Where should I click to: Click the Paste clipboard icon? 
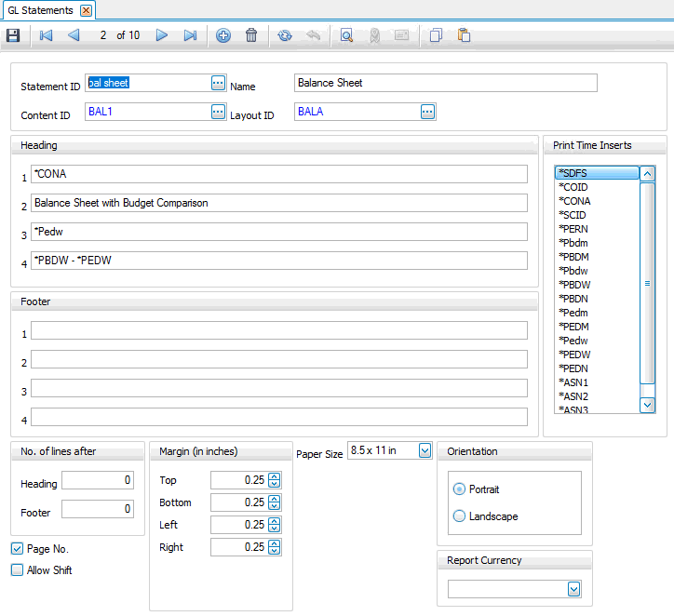(x=464, y=35)
